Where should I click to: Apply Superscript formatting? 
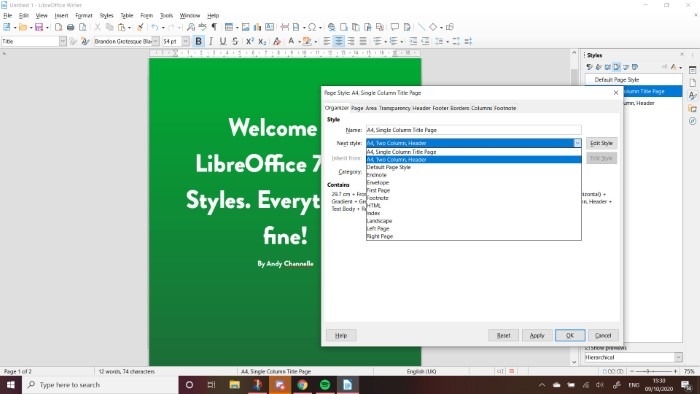point(250,41)
